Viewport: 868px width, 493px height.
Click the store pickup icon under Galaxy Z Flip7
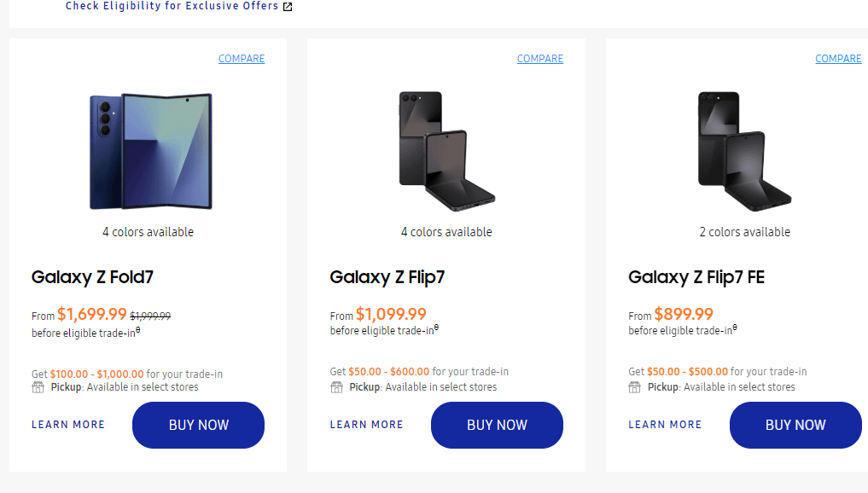(x=336, y=386)
